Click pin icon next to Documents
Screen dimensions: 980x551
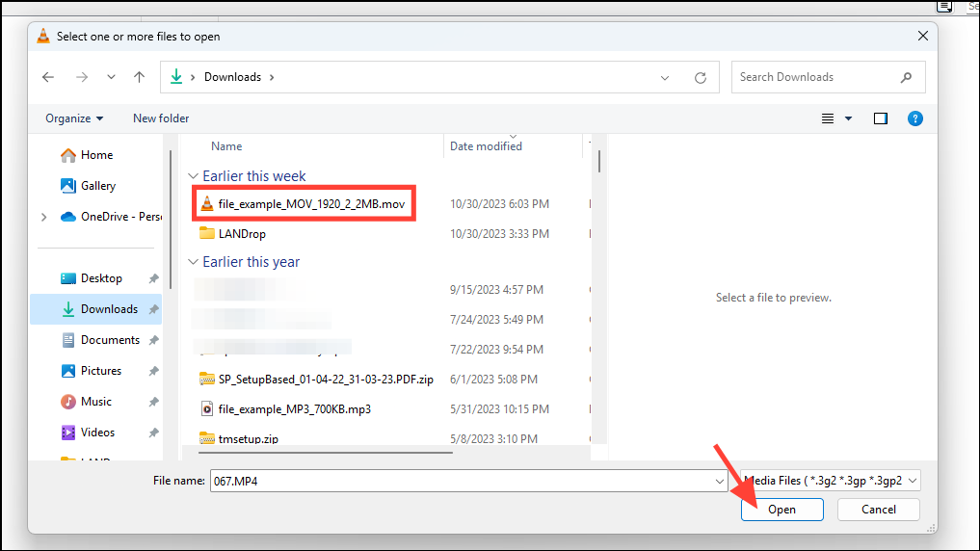154,340
